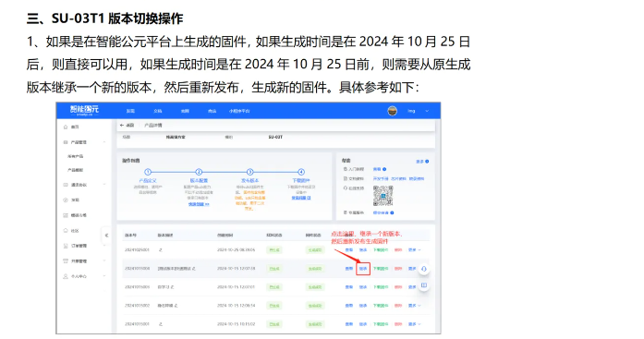This screenshot has height=339, width=644.
Task: Click 更多 in the help panel header
Action: tap(422, 162)
